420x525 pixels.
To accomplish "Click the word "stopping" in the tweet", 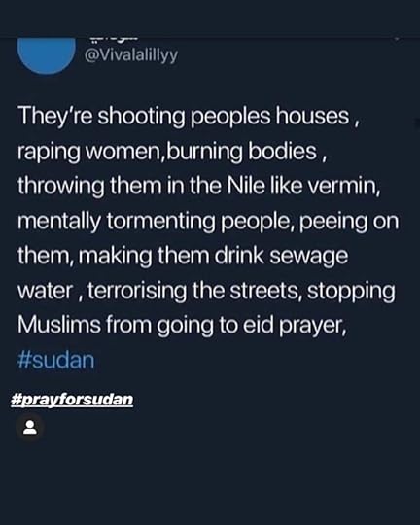I will pos(351,291).
